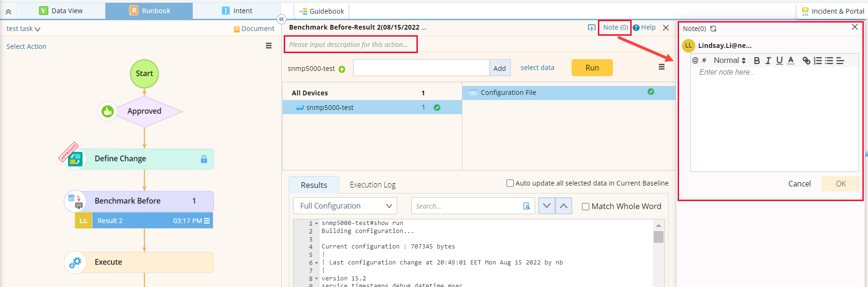Image resolution: width=868 pixels, height=287 pixels.
Task: Open the Runbook tab
Action: (149, 11)
